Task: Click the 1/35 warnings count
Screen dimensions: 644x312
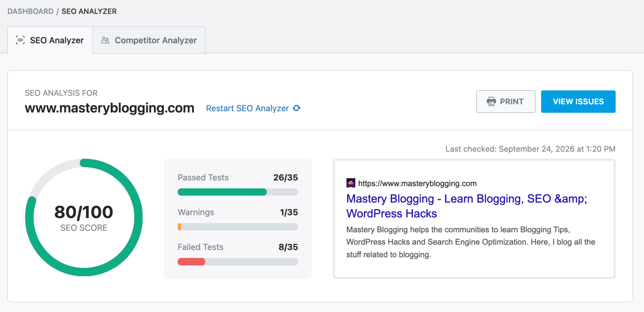Action: [x=289, y=212]
